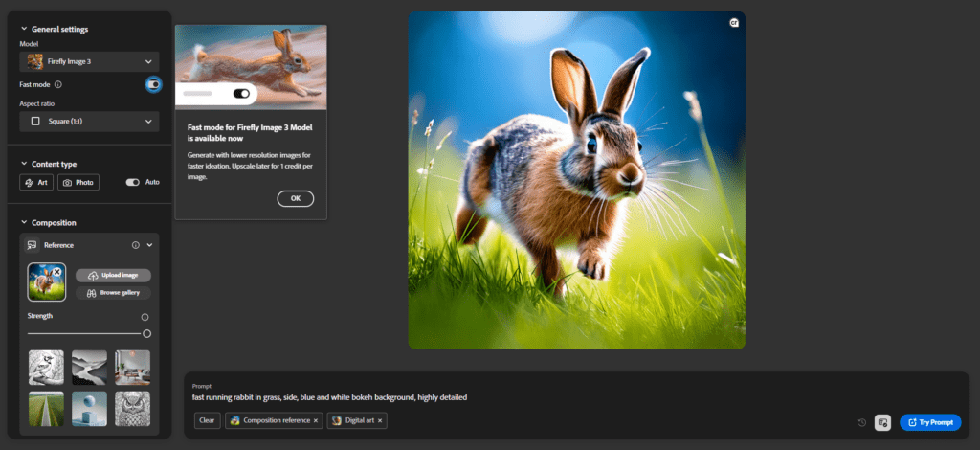
Task: Remove the rabbit reference image
Action: [56, 272]
